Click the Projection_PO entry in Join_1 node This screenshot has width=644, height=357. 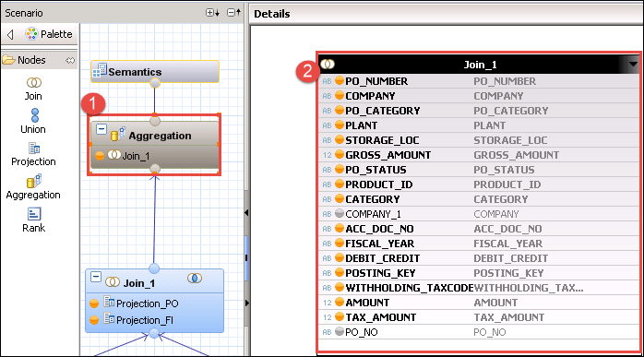pyautogui.click(x=147, y=303)
